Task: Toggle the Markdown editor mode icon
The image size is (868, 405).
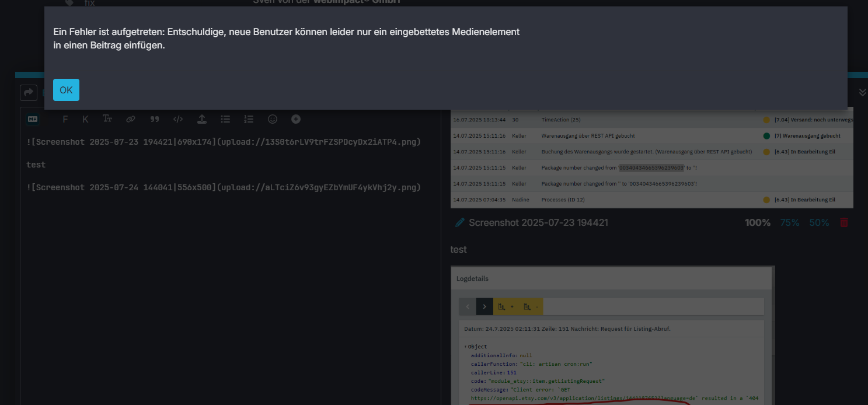Action: 33,119
